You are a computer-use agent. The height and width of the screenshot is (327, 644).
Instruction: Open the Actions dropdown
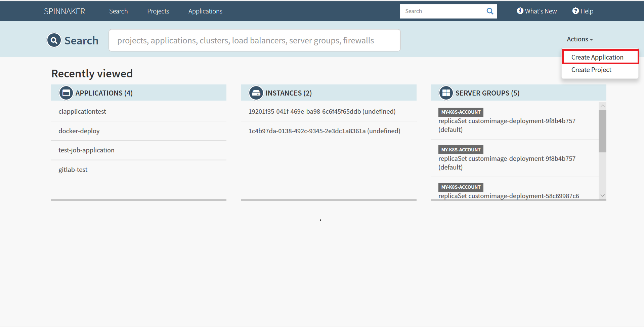tap(580, 39)
